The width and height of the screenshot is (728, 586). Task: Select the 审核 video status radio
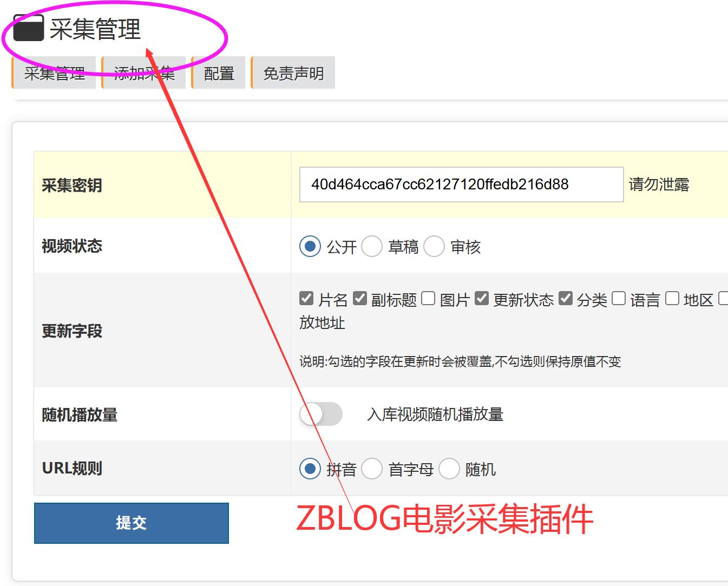434,247
